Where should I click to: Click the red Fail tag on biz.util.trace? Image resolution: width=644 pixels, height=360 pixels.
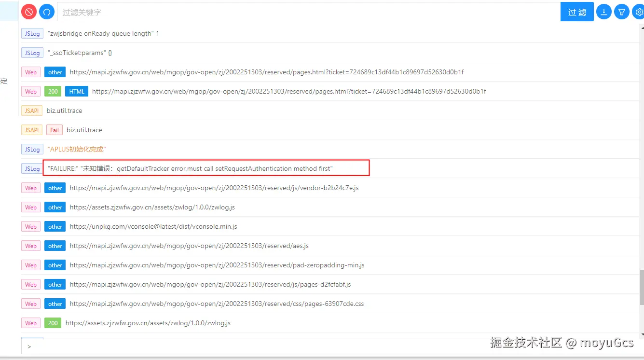click(x=55, y=130)
